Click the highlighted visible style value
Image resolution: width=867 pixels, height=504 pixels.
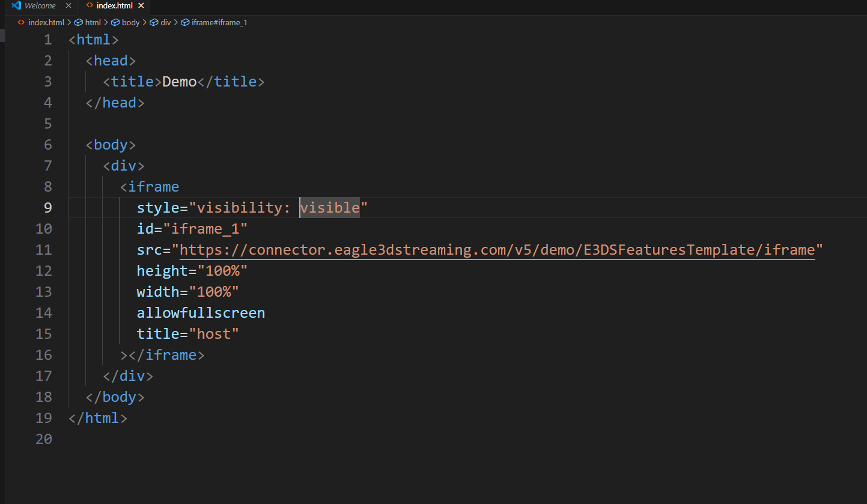tap(330, 208)
